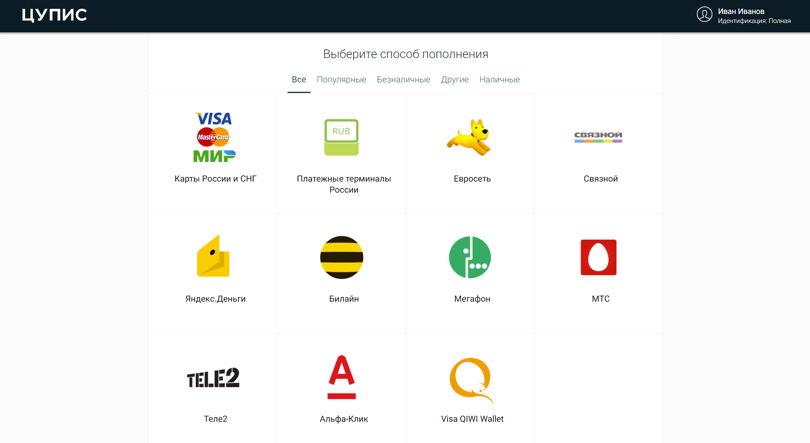Screen dimensions: 810x443
Task: Select the orange QIWI Wallet logo
Action: click(471, 380)
